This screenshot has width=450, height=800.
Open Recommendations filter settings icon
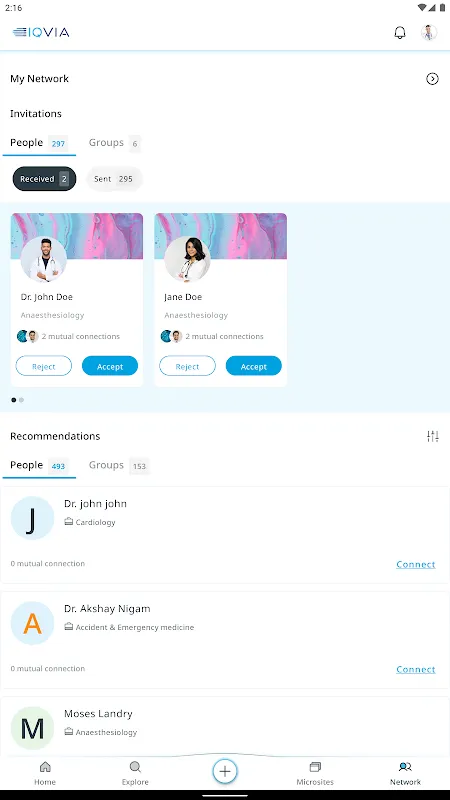pos(433,436)
